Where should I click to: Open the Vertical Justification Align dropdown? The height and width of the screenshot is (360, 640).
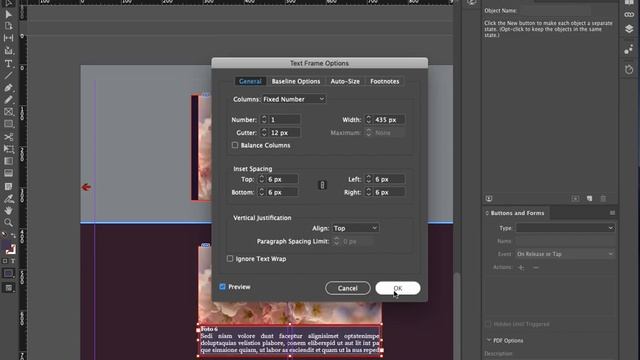356,228
